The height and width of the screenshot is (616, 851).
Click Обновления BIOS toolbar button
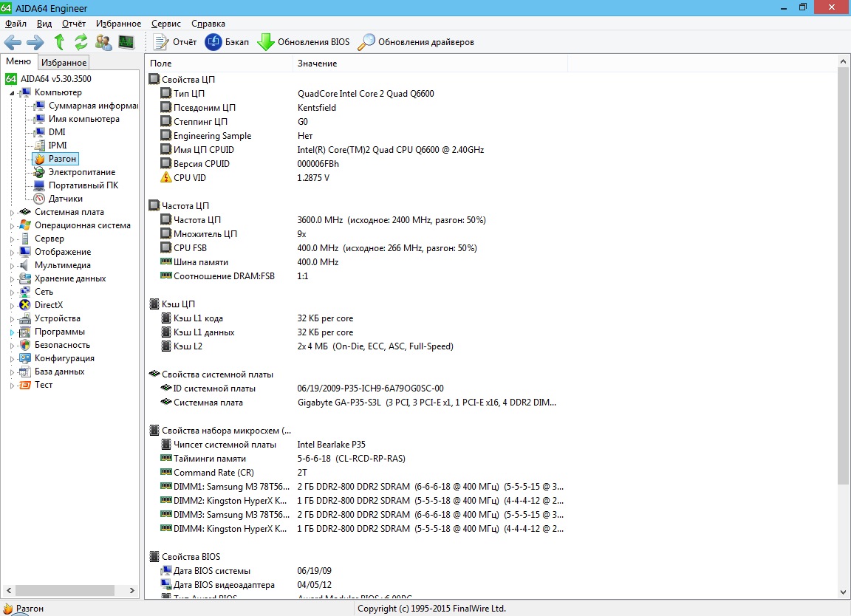point(304,42)
